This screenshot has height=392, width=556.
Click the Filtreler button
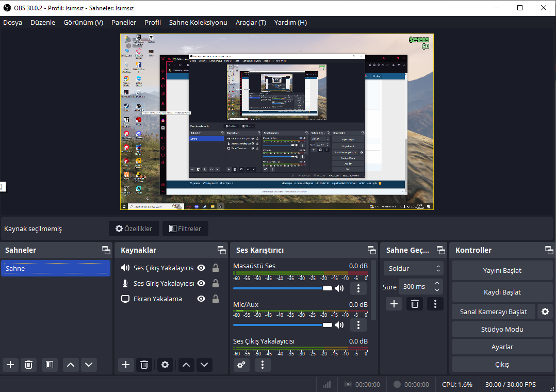tap(185, 228)
